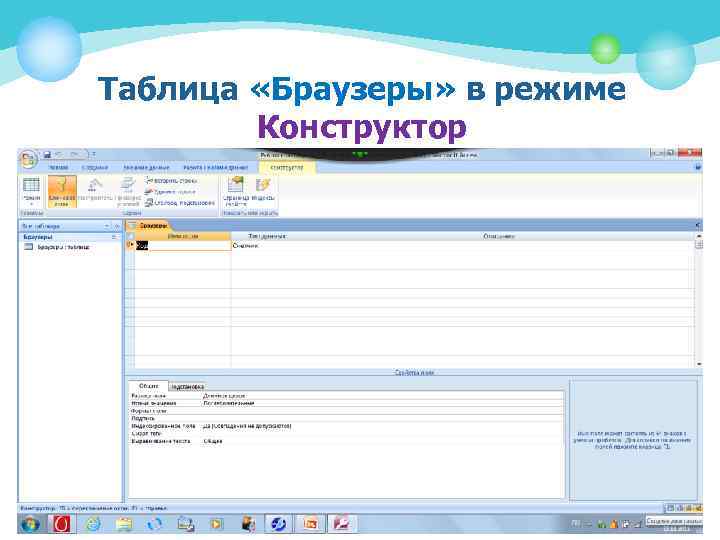Click the Счетчик data type cell
The width and height of the screenshot is (720, 540).
point(356,246)
